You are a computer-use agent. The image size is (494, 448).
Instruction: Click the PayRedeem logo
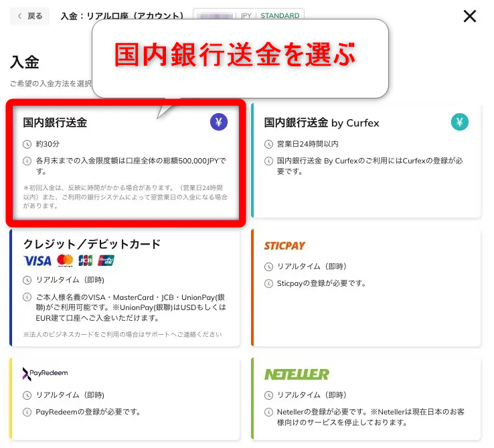pyautogui.click(x=45, y=373)
